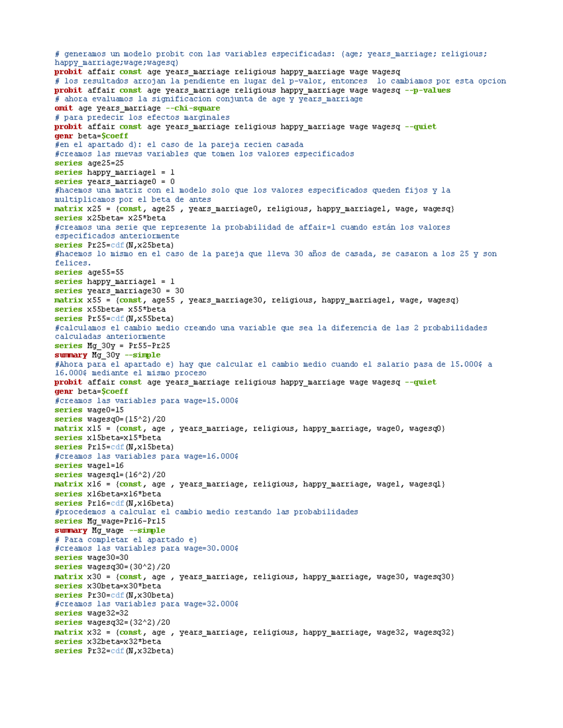This screenshot has height=728, width=563.
Task: Select the line 'series age25=25'
Action: [x=89, y=163]
